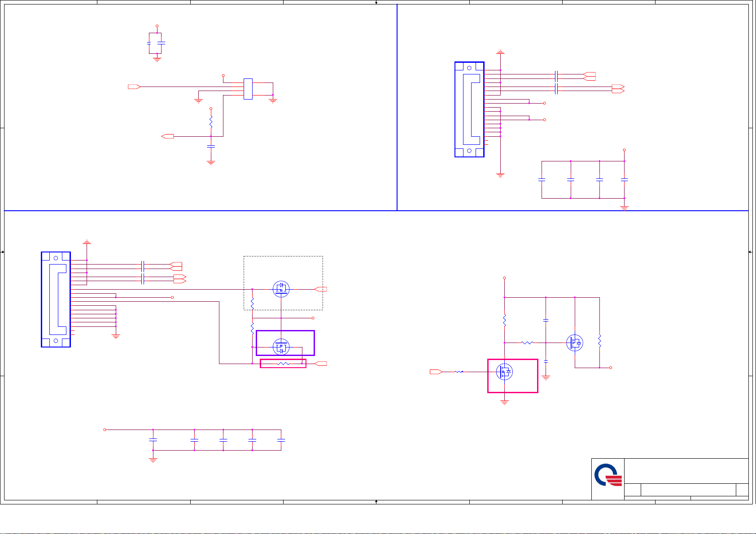Click the power terminal above the upper-left vertical resistor
This screenshot has width=756, height=534.
(x=211, y=109)
